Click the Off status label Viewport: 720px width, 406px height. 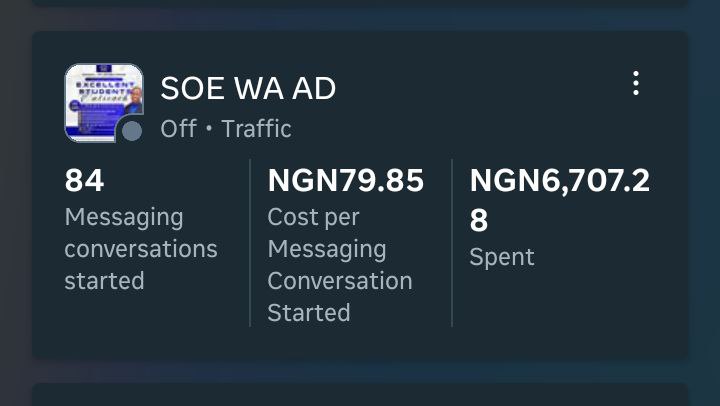pos(178,129)
